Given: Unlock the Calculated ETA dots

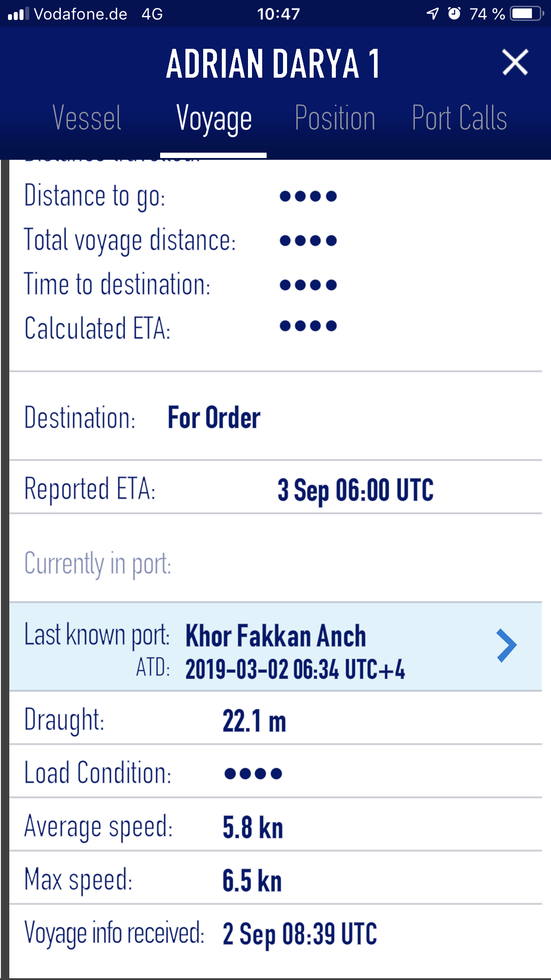Looking at the screenshot, I should click(308, 326).
